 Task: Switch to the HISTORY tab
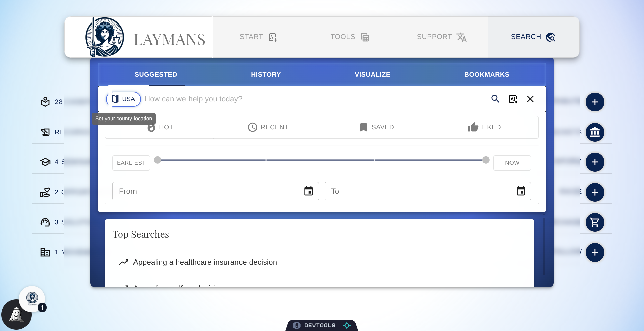tap(266, 75)
